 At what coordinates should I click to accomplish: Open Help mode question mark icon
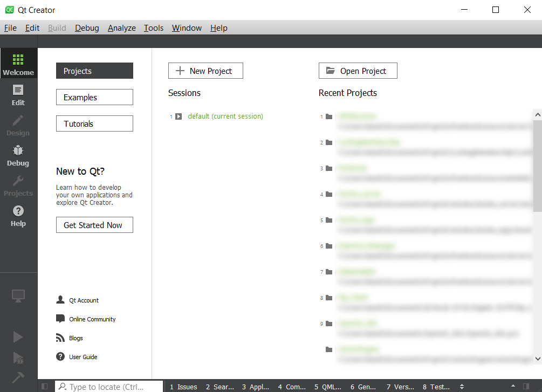(x=18, y=216)
